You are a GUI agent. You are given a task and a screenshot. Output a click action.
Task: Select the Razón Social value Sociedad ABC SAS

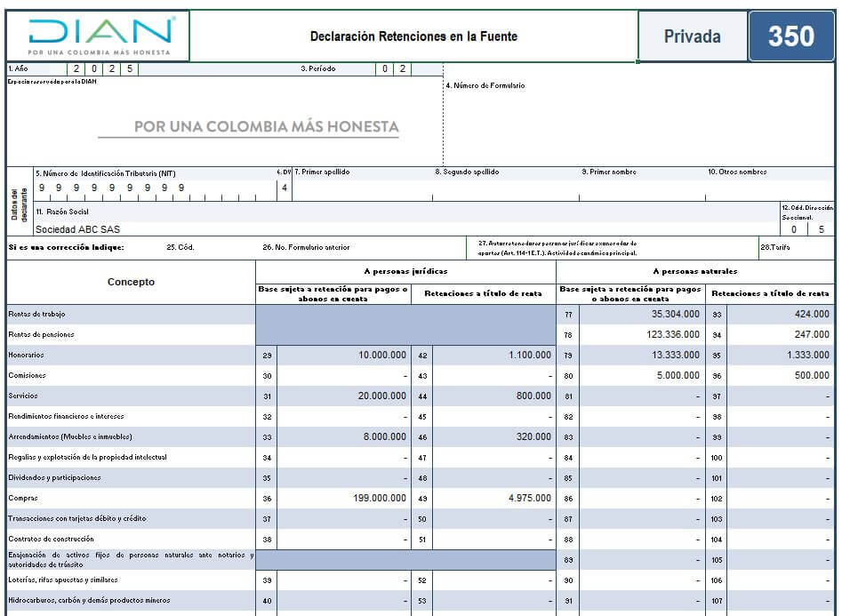tap(78, 229)
